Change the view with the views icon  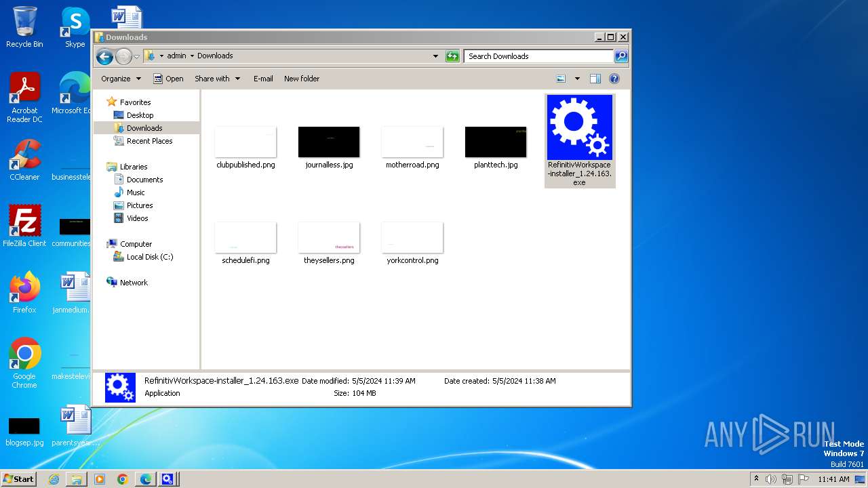[x=561, y=79]
